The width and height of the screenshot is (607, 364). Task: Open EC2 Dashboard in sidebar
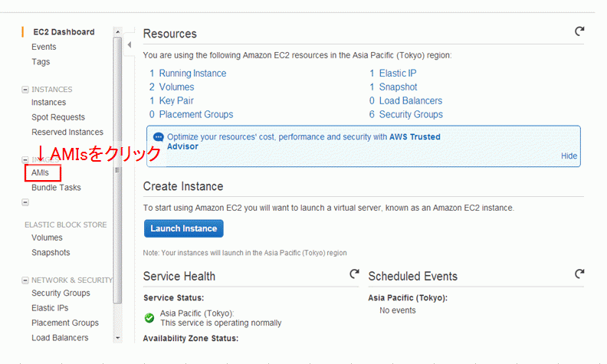coord(64,32)
